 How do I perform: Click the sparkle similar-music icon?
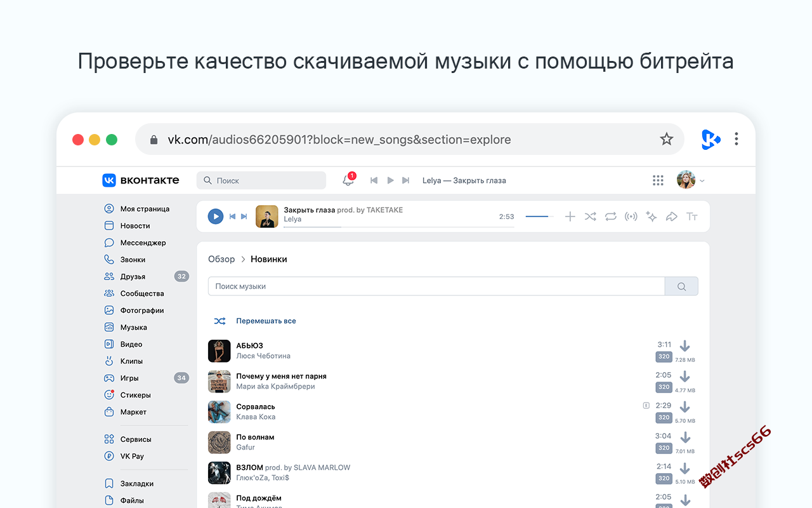point(651,217)
